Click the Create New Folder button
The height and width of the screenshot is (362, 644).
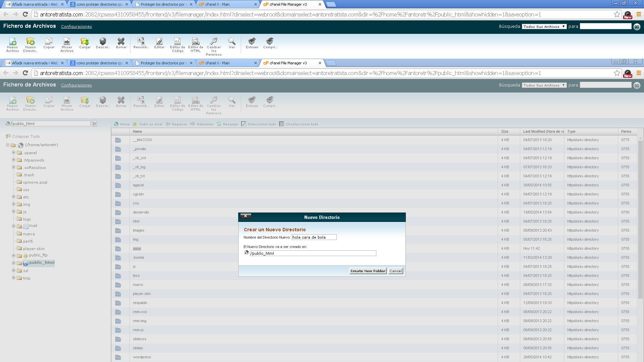[368, 271]
